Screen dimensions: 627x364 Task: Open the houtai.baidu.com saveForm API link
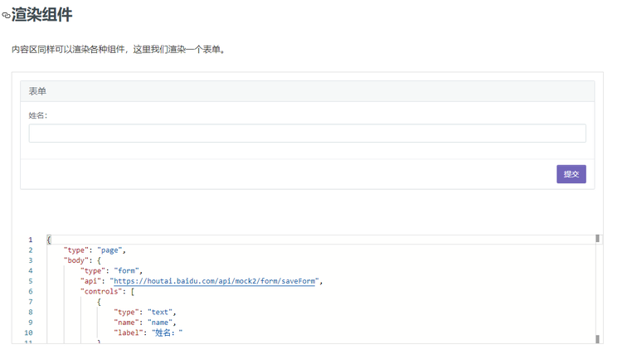(x=215, y=281)
